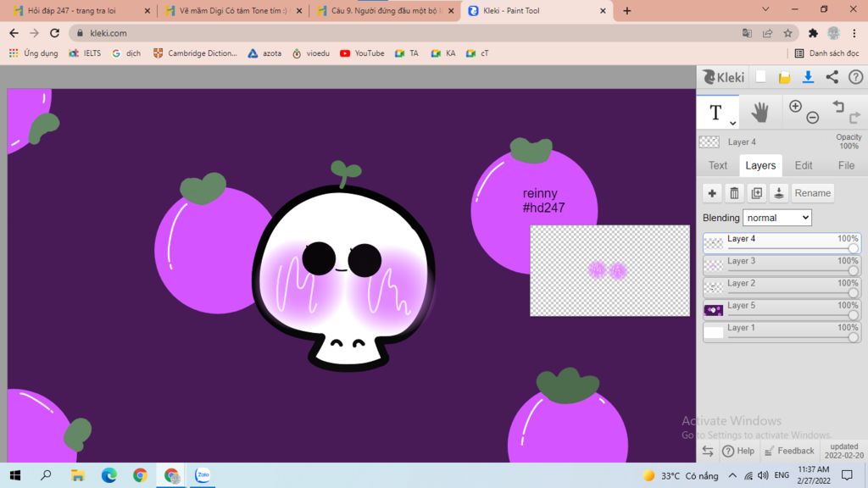The width and height of the screenshot is (868, 488).
Task: Switch to the Vẽ mầm Digi browser tab
Action: [233, 10]
